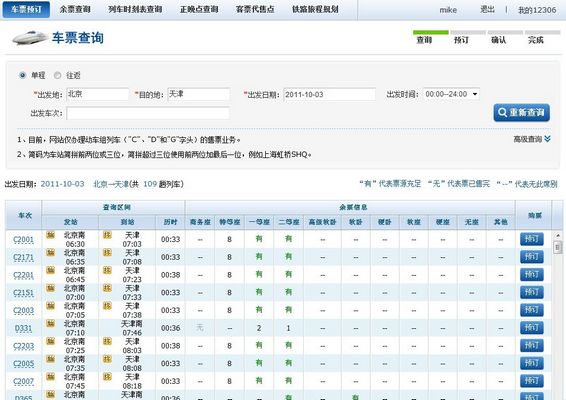Click the 出发车次 input field
Viewport: 566px width, 400px height.
pyautogui.click(x=148, y=113)
